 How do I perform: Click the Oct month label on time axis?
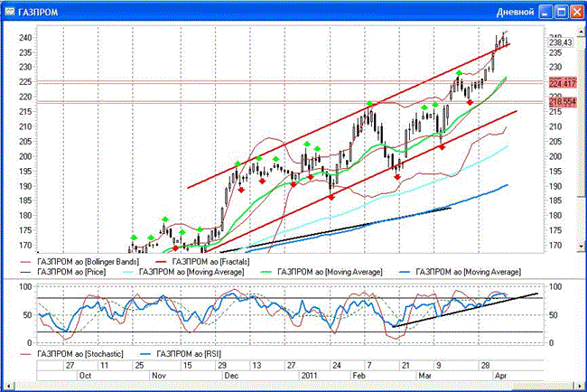pos(85,376)
